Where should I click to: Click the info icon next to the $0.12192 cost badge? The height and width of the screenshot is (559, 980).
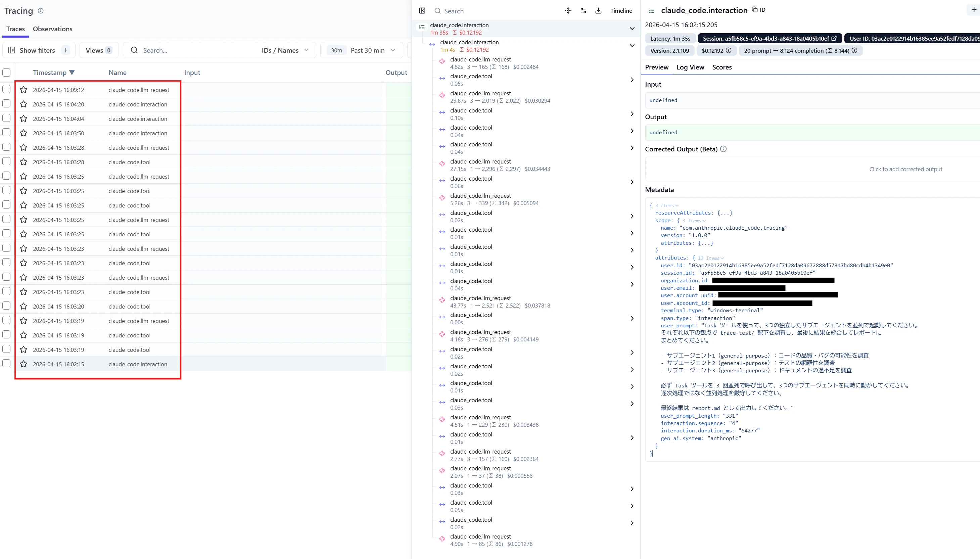pos(728,50)
